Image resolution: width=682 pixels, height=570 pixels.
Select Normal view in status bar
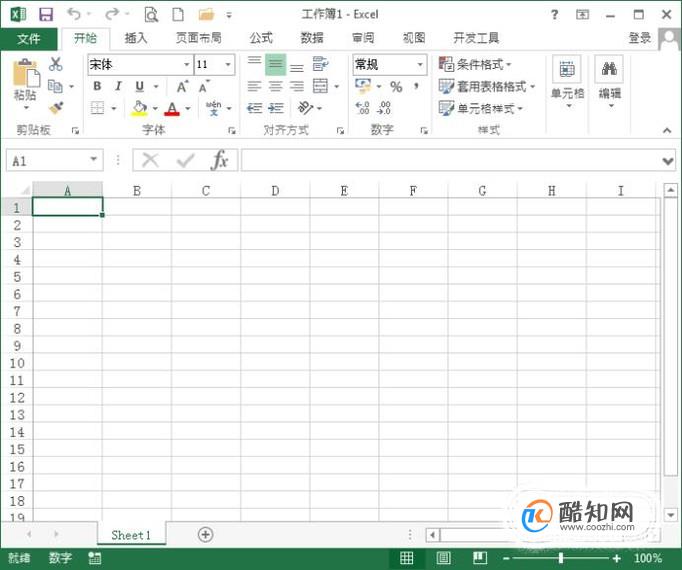point(406,558)
